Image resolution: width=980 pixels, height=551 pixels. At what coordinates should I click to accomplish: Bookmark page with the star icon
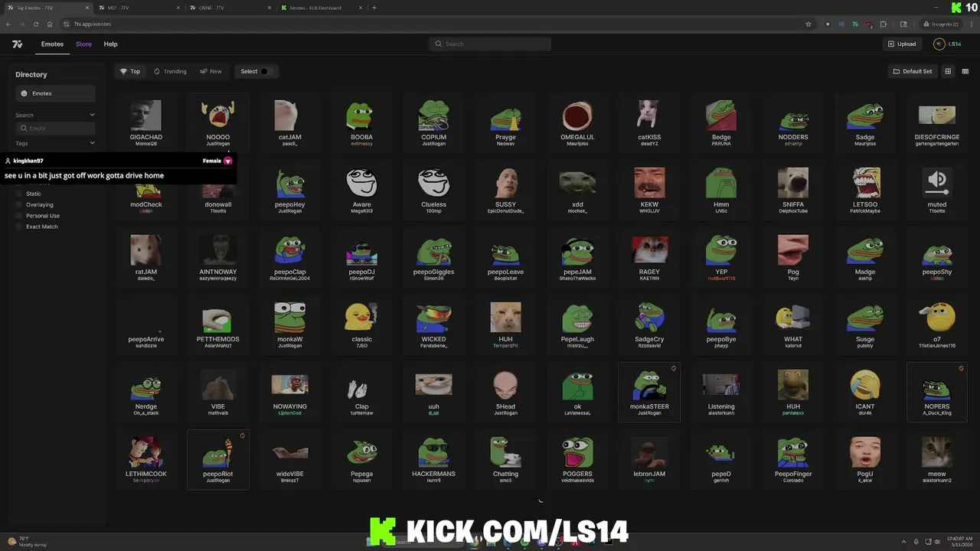click(x=808, y=24)
